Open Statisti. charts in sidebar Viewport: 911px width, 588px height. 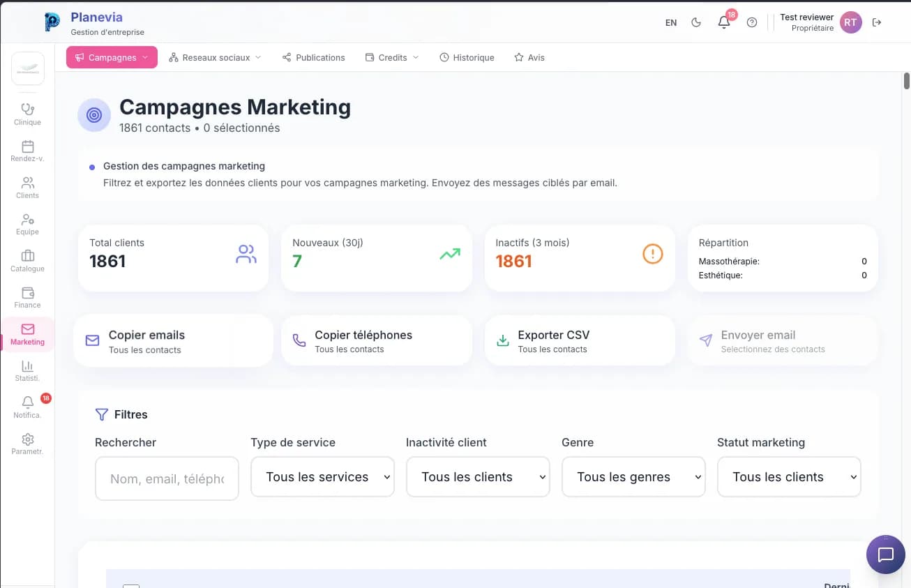tap(27, 370)
